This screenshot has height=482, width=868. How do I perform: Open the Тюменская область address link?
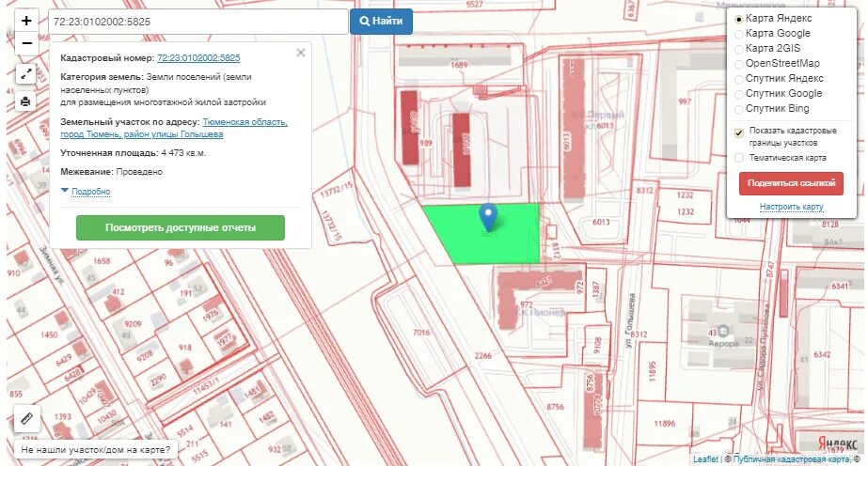pos(174,128)
